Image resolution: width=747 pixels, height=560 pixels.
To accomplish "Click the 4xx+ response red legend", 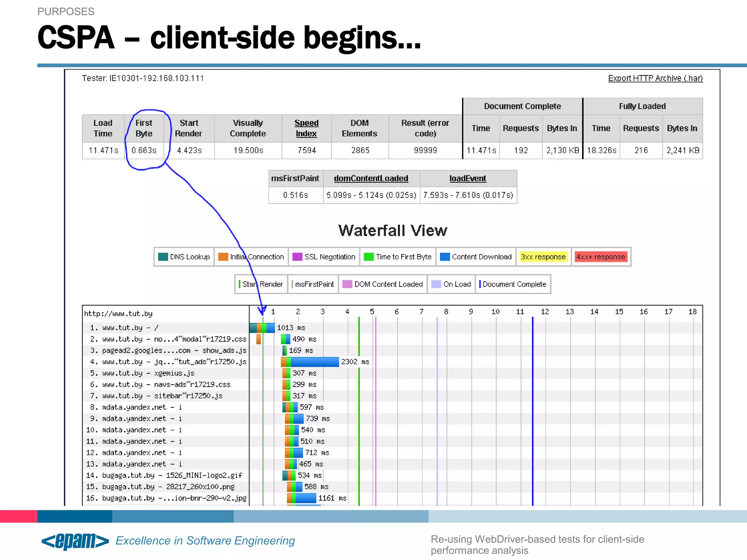I will [601, 257].
